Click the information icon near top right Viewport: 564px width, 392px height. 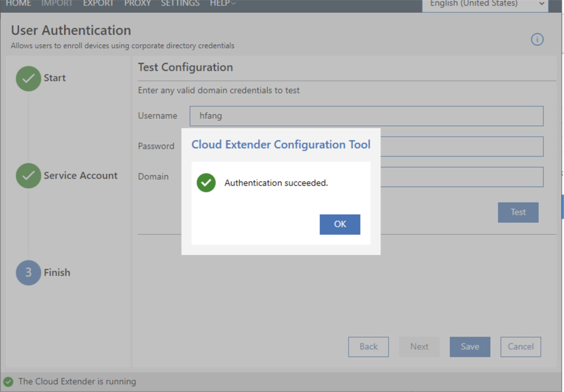pos(537,39)
